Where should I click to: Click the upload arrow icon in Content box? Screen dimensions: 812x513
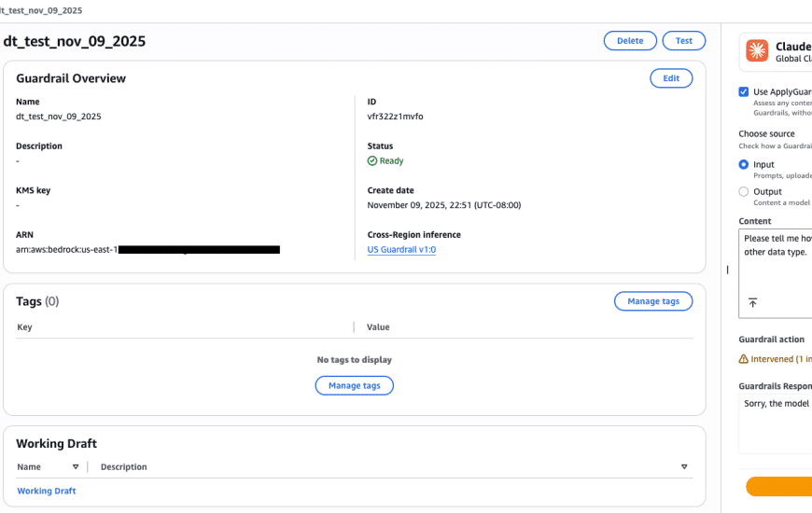(752, 303)
